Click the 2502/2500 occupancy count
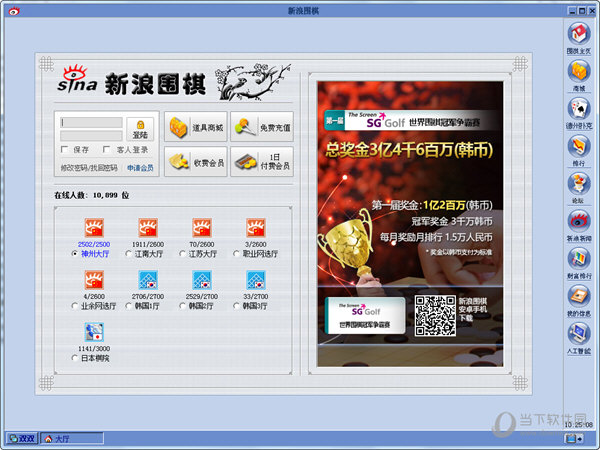Image resolution: width=600 pixels, height=450 pixels. coord(94,244)
